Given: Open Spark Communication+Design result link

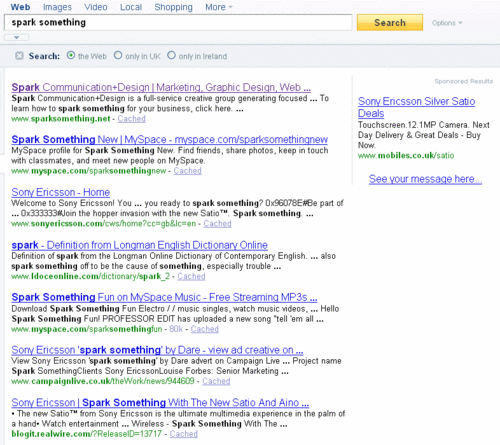Looking at the screenshot, I should coord(161,87).
